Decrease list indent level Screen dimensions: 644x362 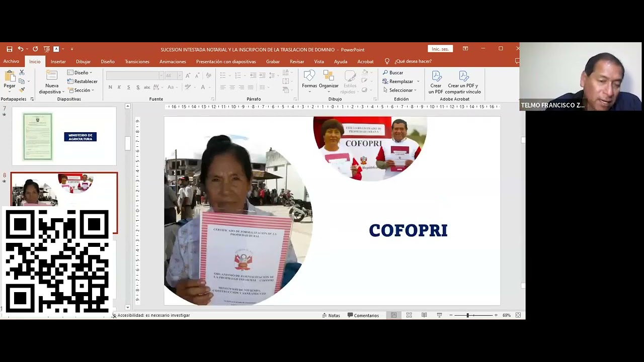[x=253, y=75]
